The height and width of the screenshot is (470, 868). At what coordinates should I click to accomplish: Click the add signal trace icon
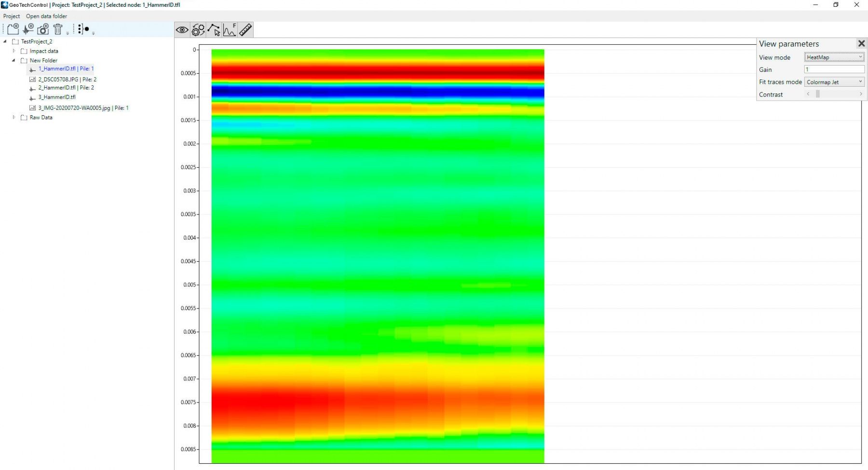(x=28, y=29)
